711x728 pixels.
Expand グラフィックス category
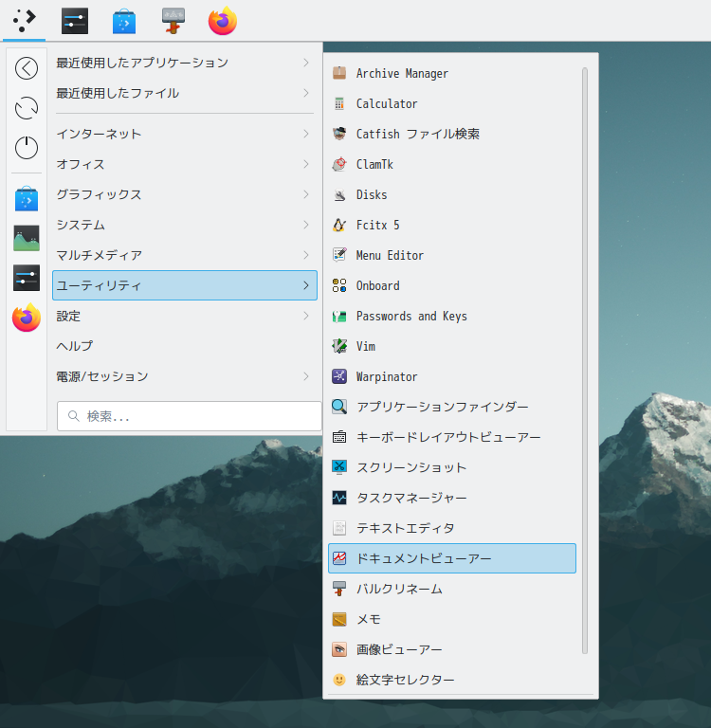click(x=185, y=194)
